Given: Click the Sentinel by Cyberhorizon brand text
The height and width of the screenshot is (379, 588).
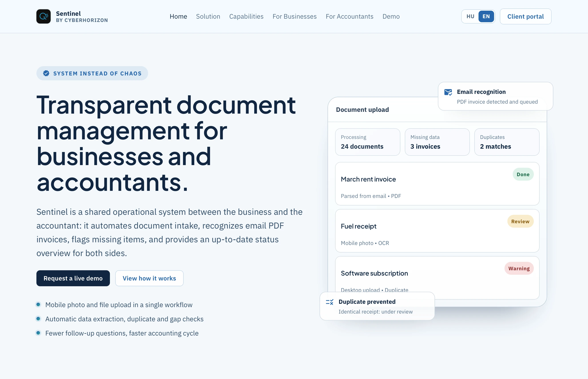Looking at the screenshot, I should click(82, 17).
